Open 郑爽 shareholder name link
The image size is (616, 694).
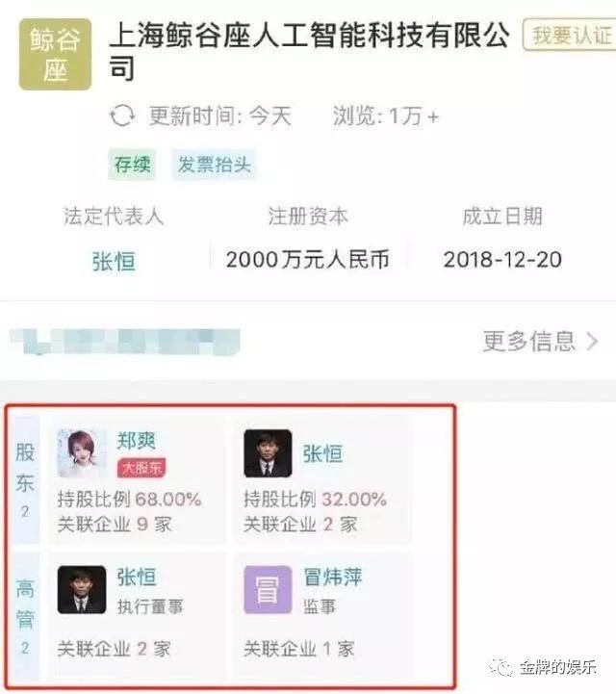[x=137, y=441]
